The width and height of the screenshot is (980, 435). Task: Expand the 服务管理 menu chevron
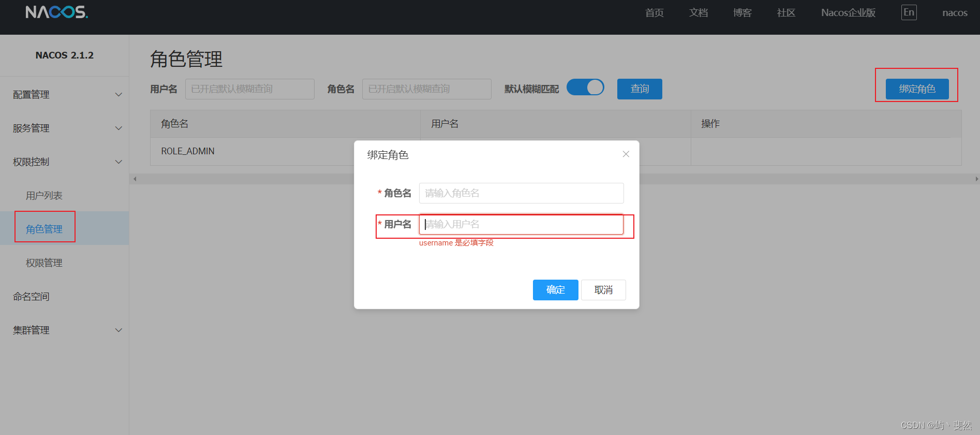118,128
